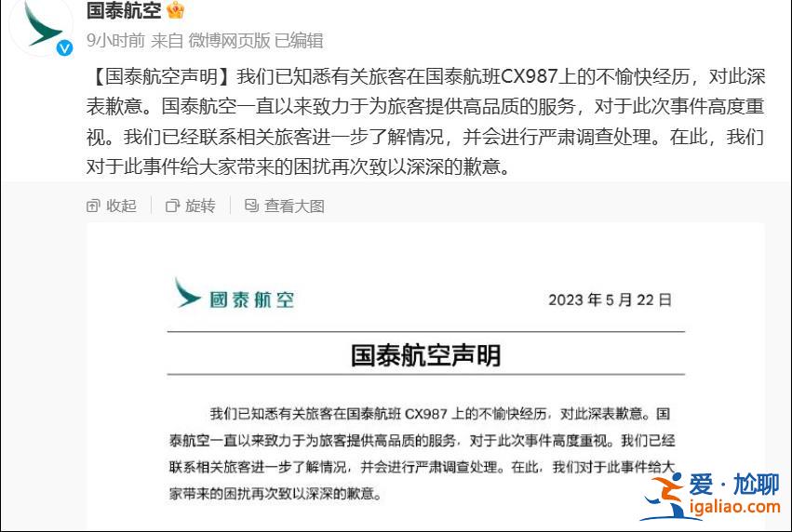Click the green Cathay logo inside statement image
This screenshot has width=792, height=532.
coord(186,293)
